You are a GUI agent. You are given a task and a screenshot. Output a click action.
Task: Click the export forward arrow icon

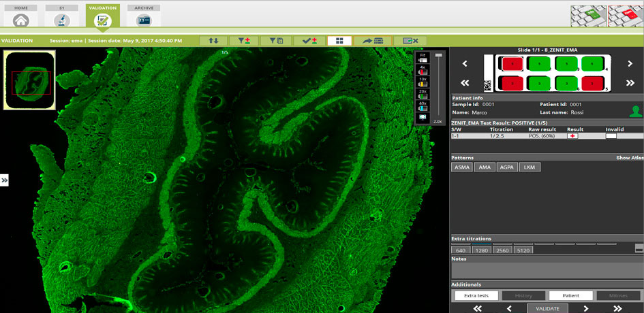372,41
